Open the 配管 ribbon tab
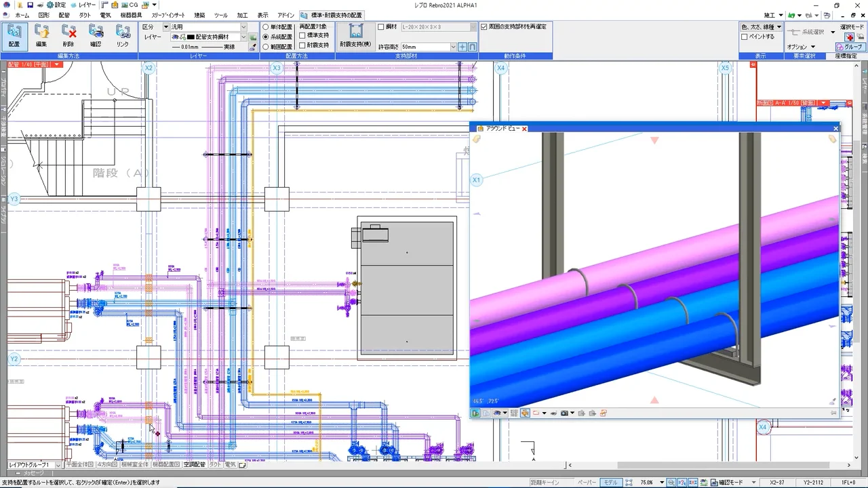 (64, 15)
